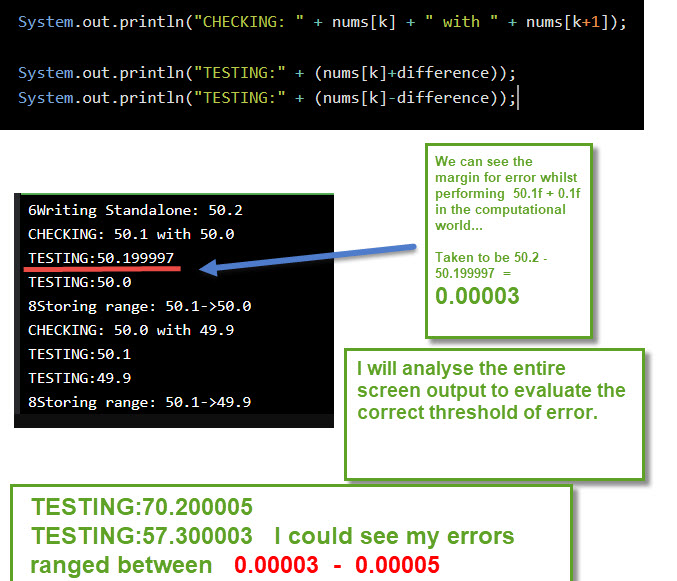Click 'CHECKING: 50.0 with 49.9' output line
The image size is (677, 581).
[131, 330]
